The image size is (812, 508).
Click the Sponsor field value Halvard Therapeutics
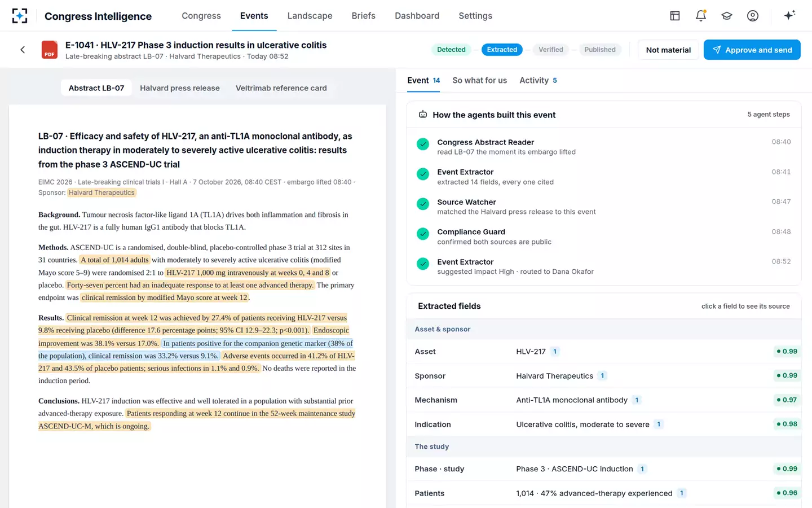click(554, 376)
